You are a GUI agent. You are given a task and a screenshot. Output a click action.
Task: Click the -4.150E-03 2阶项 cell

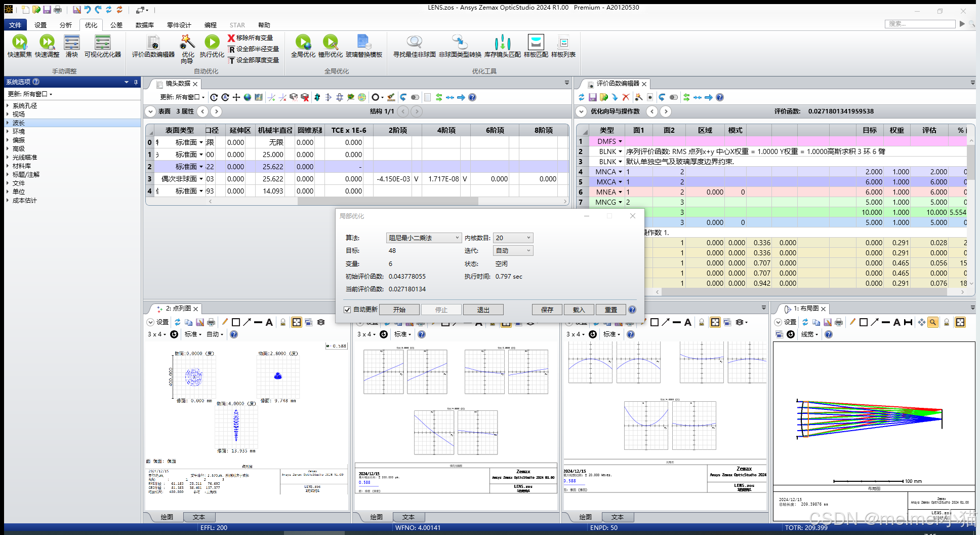coord(393,179)
